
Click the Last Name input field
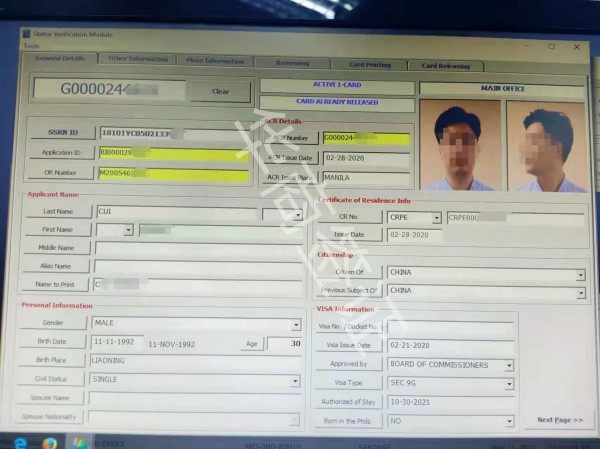tap(177, 213)
